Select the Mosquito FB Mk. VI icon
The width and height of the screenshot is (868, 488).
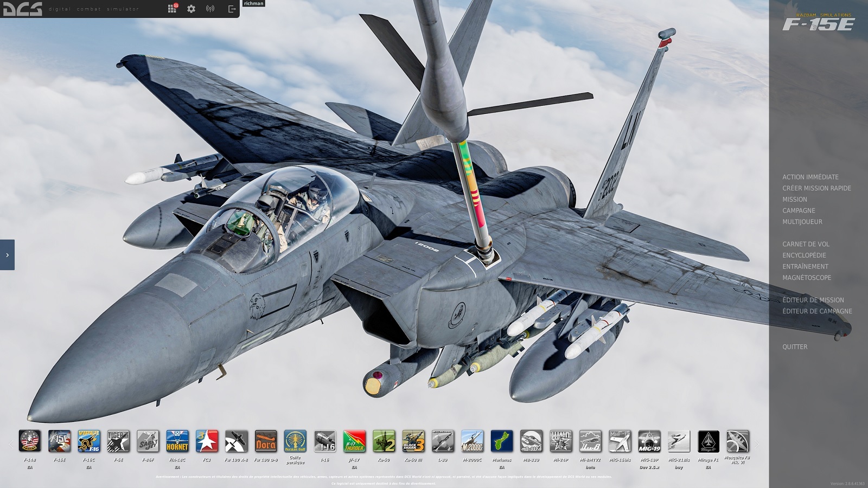[738, 441]
